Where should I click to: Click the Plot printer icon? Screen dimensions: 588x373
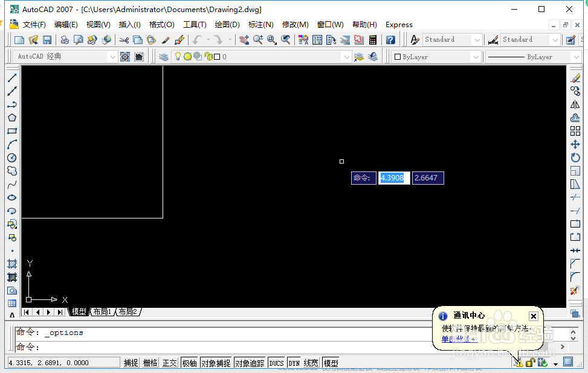point(65,40)
